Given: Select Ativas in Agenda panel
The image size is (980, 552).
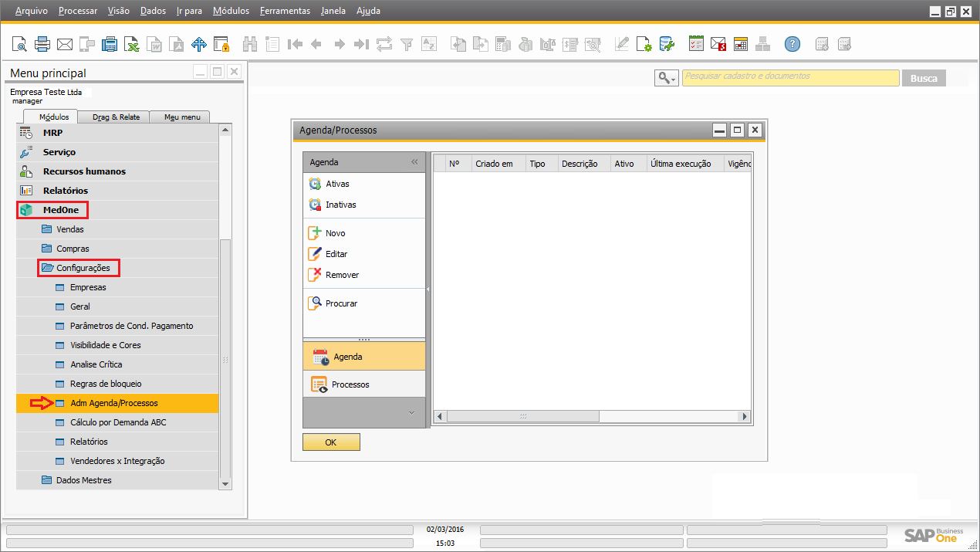Looking at the screenshot, I should pyautogui.click(x=337, y=184).
